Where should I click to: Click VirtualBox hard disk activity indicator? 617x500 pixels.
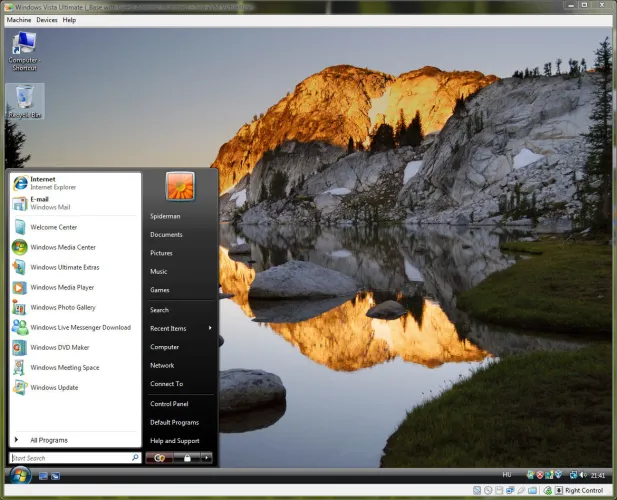[477, 491]
